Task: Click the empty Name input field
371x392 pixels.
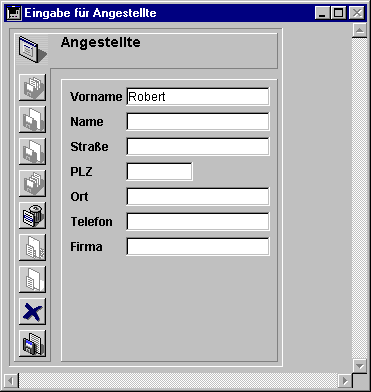Action: click(x=198, y=122)
